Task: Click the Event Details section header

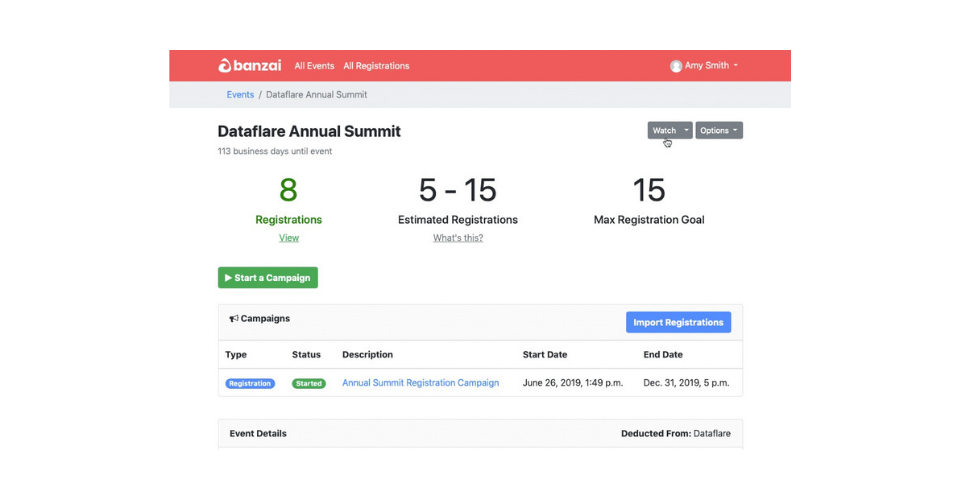Action: [258, 433]
